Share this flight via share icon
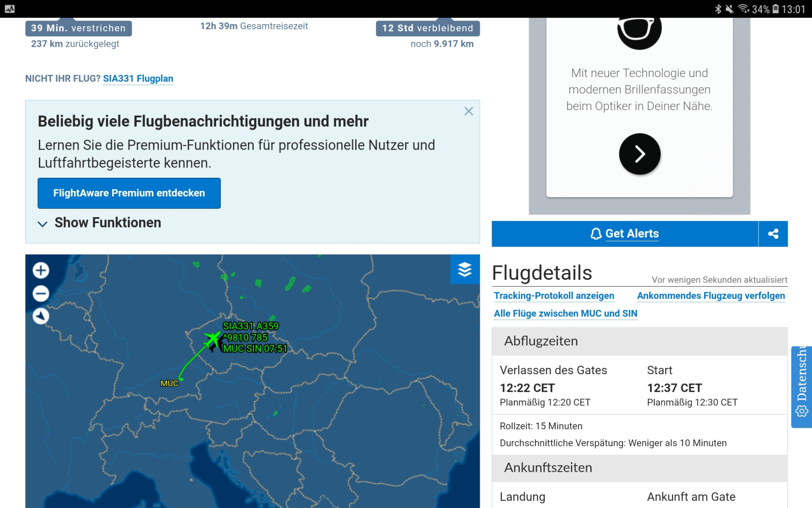The height and width of the screenshot is (508, 812). click(773, 234)
